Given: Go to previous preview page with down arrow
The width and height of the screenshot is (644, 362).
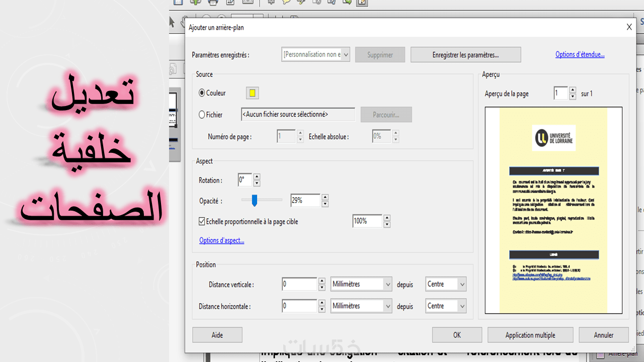Looking at the screenshot, I should pos(573,97).
